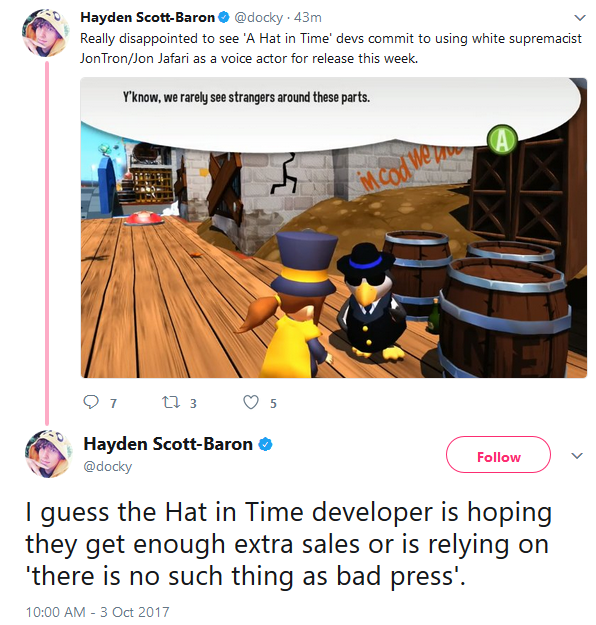Screen dimensions: 596x625
Task: Open profile avatar of the top tweet
Action: (x=46, y=33)
